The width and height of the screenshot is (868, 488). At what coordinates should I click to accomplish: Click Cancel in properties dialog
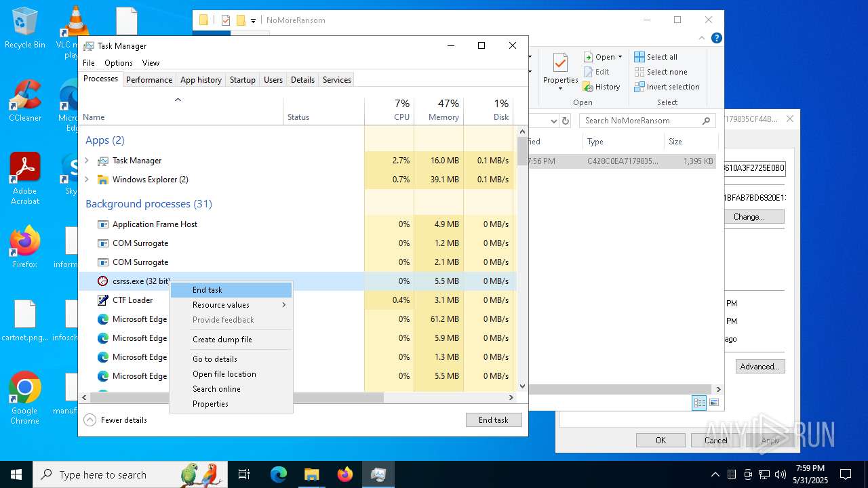(715, 441)
